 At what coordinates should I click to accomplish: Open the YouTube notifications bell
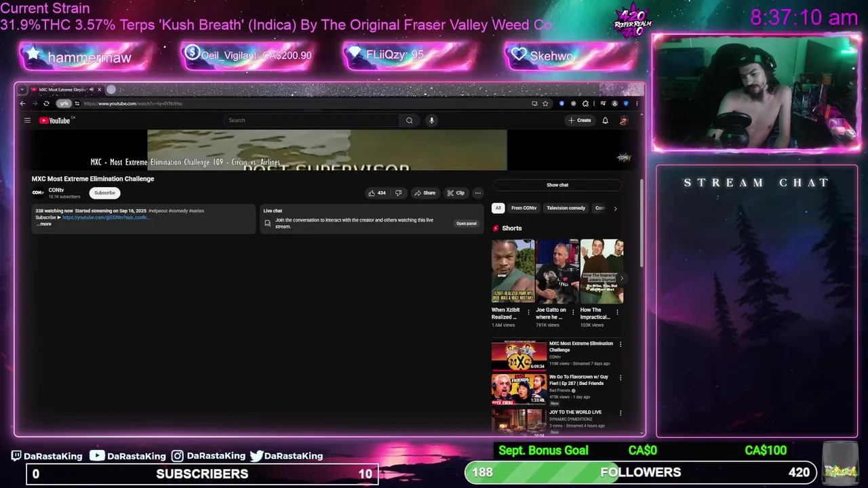tap(605, 121)
